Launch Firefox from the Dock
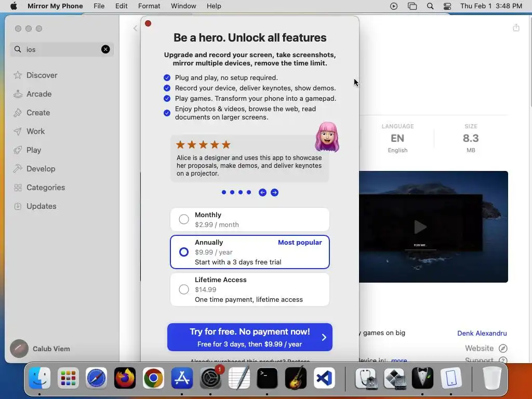The height and width of the screenshot is (399, 532). coord(125,378)
